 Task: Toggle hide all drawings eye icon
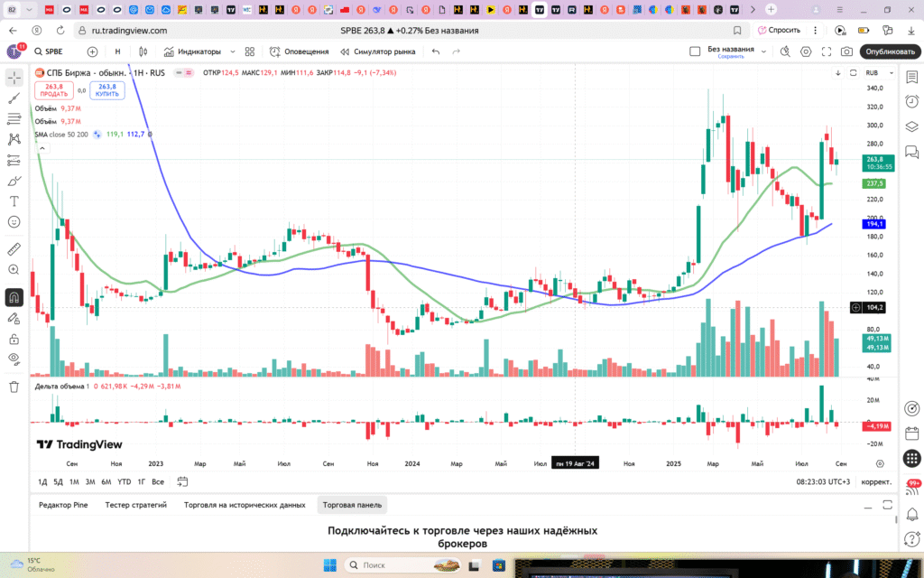click(x=14, y=359)
